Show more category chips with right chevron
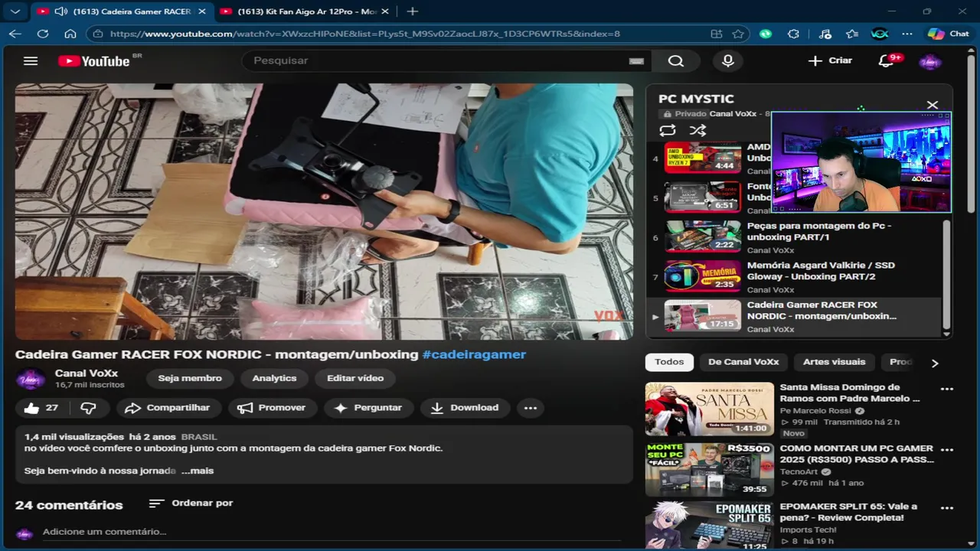This screenshot has height=551, width=980. (x=934, y=363)
